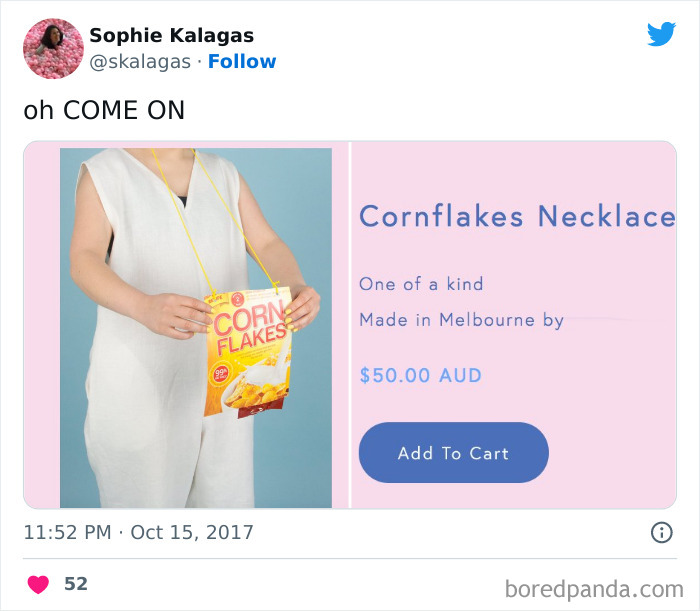
Task: Click 'Made in Melbourne by' text
Action: (x=462, y=320)
